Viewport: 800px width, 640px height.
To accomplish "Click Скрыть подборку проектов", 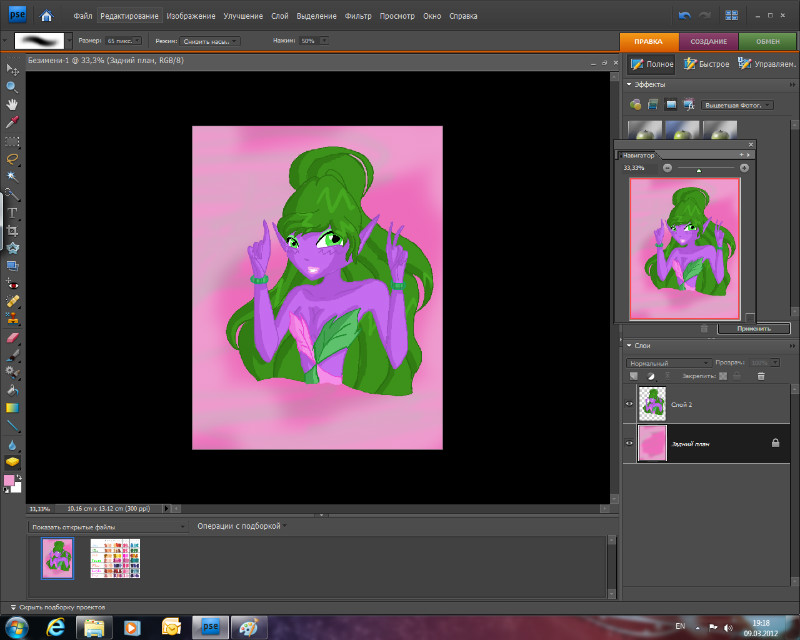I will [x=60, y=607].
